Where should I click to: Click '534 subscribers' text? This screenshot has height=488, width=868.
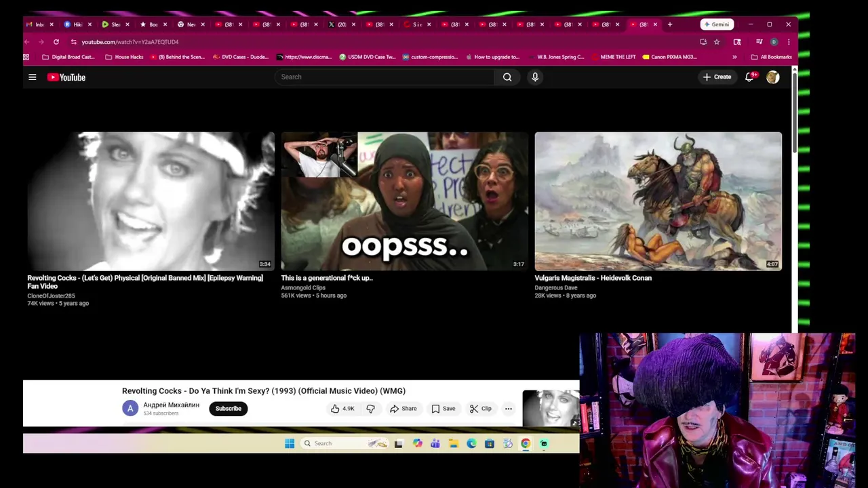click(161, 413)
